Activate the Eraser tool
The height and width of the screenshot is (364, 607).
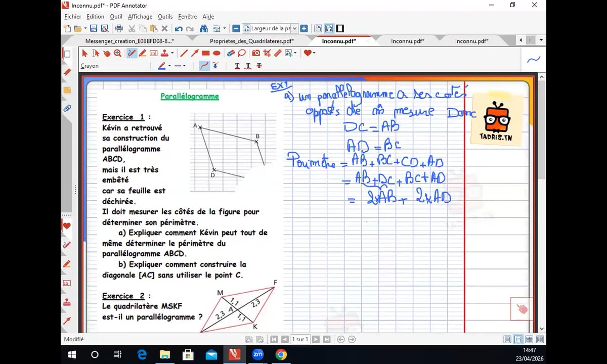coord(231,53)
